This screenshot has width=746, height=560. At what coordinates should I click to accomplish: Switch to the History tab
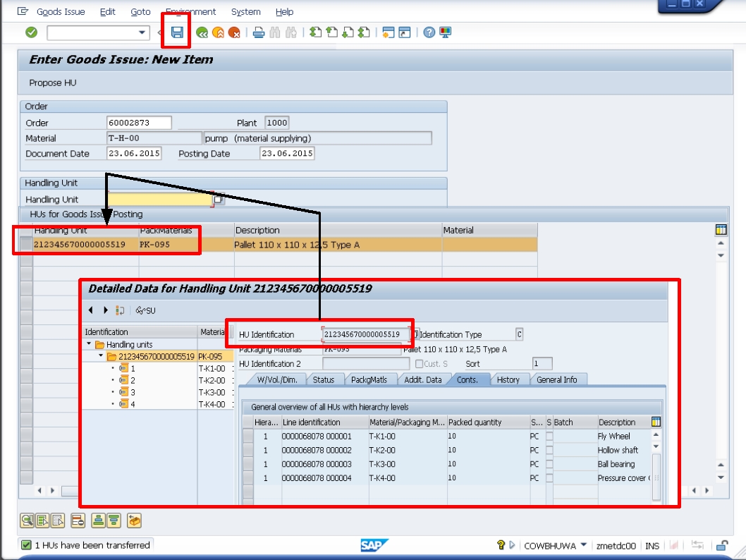tap(508, 379)
